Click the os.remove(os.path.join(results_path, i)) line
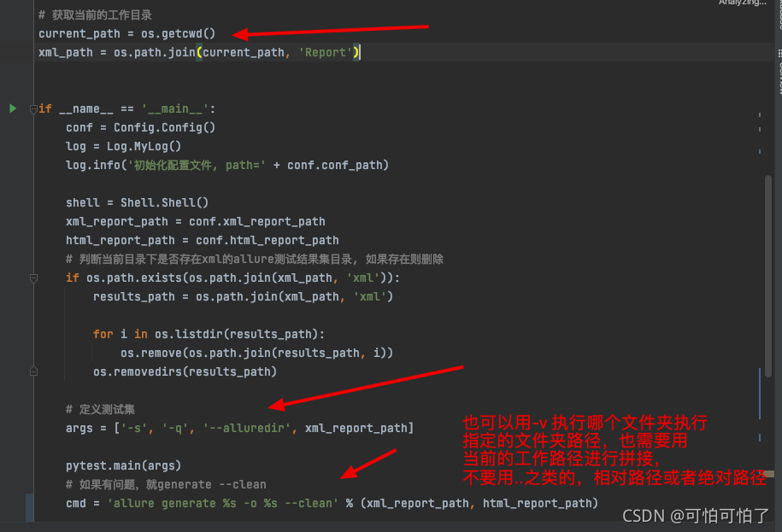Image resolution: width=782 pixels, height=532 pixels. pos(256,354)
